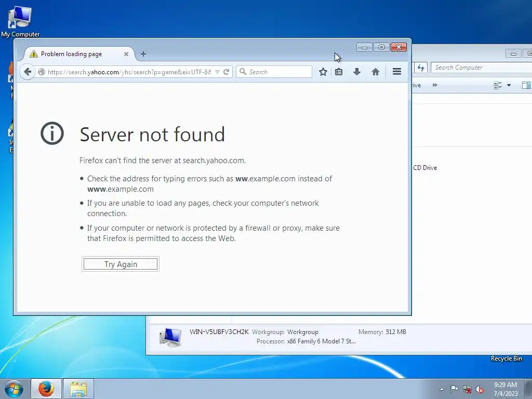Minimize the Firefox window
This screenshot has width=532, height=399.
[364, 47]
